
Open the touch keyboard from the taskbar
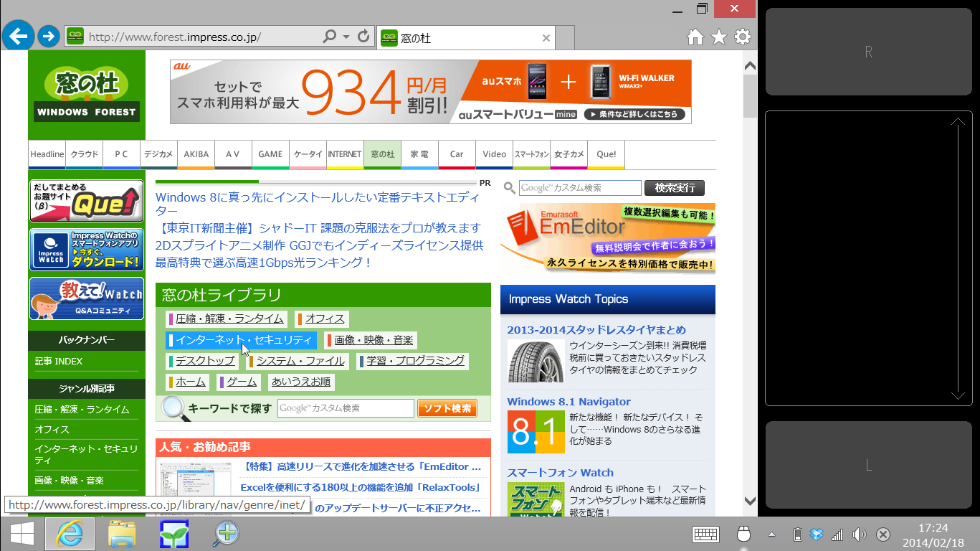[x=705, y=534]
